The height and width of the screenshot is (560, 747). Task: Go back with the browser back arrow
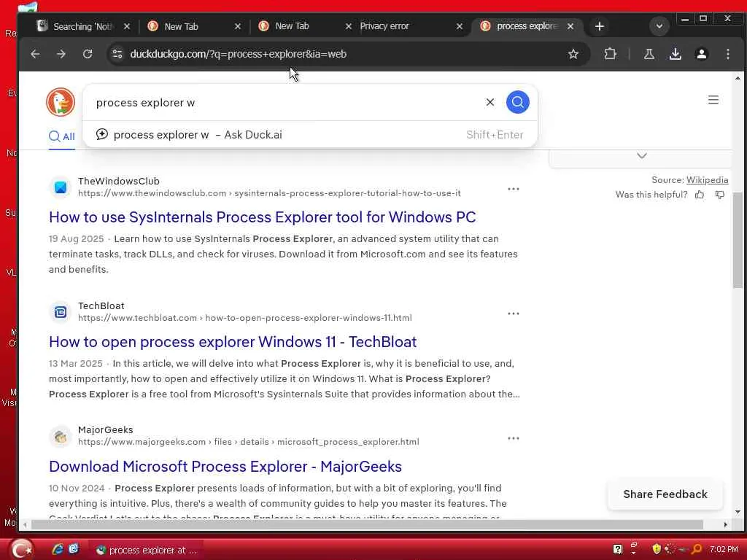point(35,54)
